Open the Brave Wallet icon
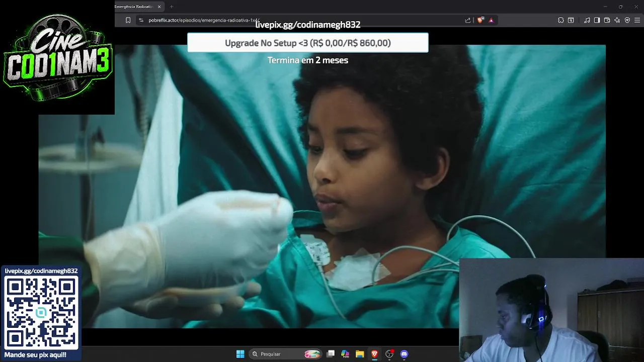This screenshot has width=644, height=362. click(607, 20)
